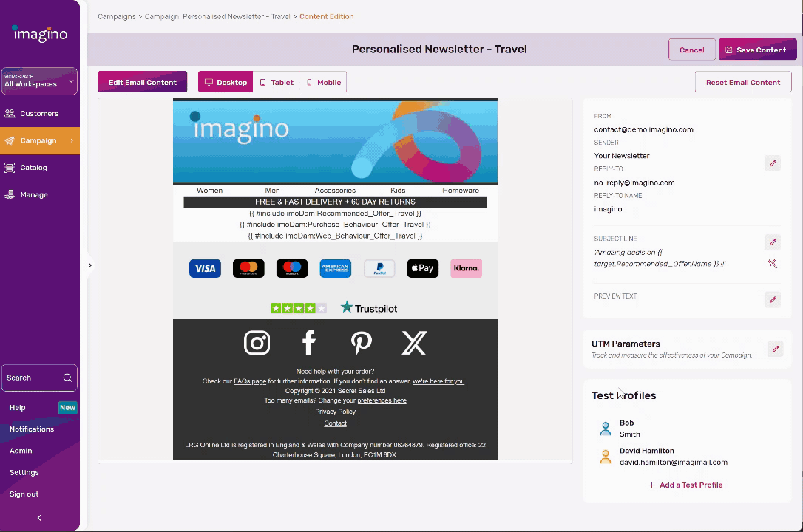The image size is (803, 532).
Task: Add a Test Profile via the link
Action: pyautogui.click(x=685, y=485)
